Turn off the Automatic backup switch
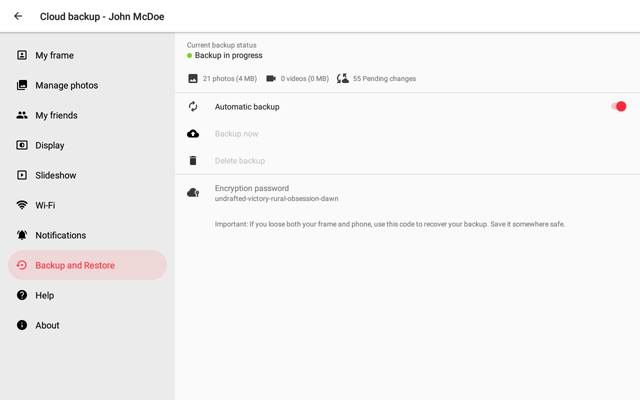The height and width of the screenshot is (400, 640). (618, 107)
